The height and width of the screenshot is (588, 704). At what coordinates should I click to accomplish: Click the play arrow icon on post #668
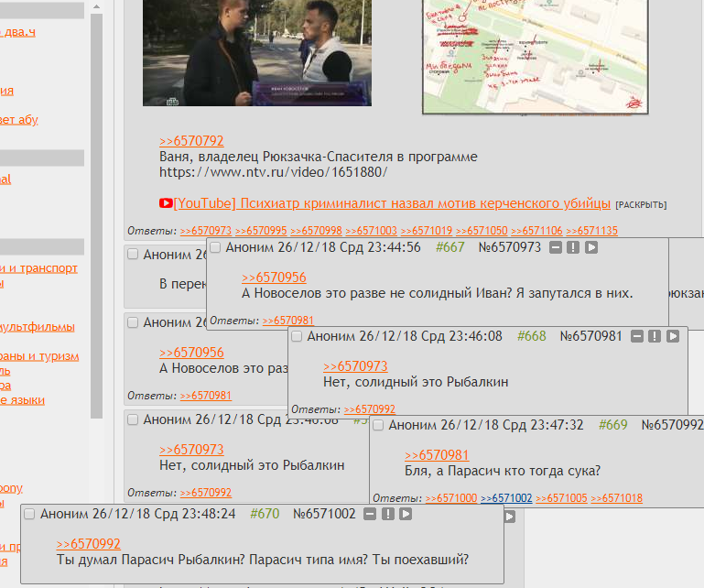(673, 336)
